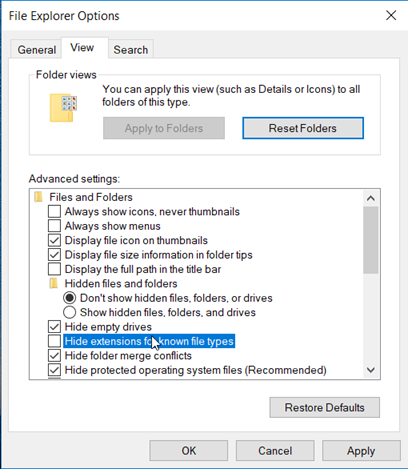Screen dimensions: 408x469
Task: Enable Display the full path in title bar
Action: click(x=54, y=269)
